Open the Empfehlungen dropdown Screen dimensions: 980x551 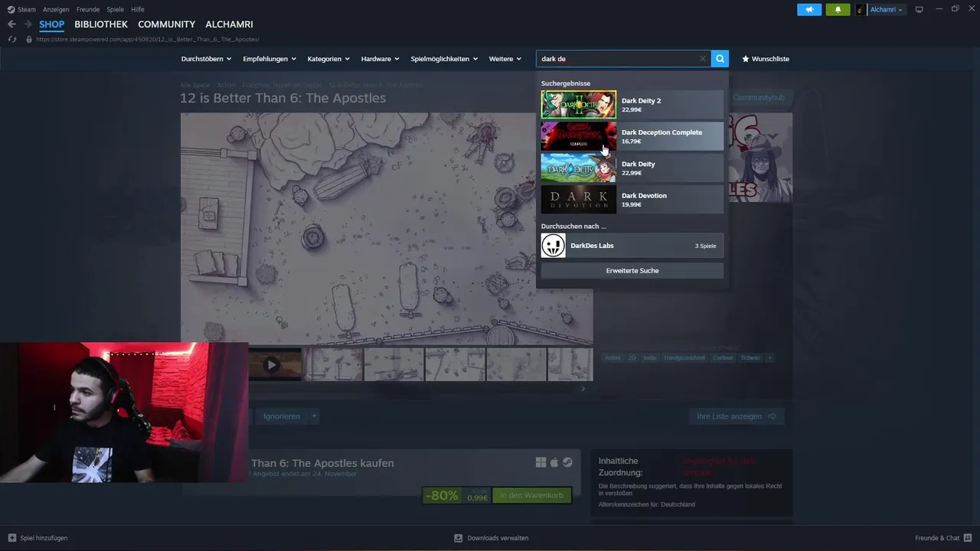click(x=269, y=59)
